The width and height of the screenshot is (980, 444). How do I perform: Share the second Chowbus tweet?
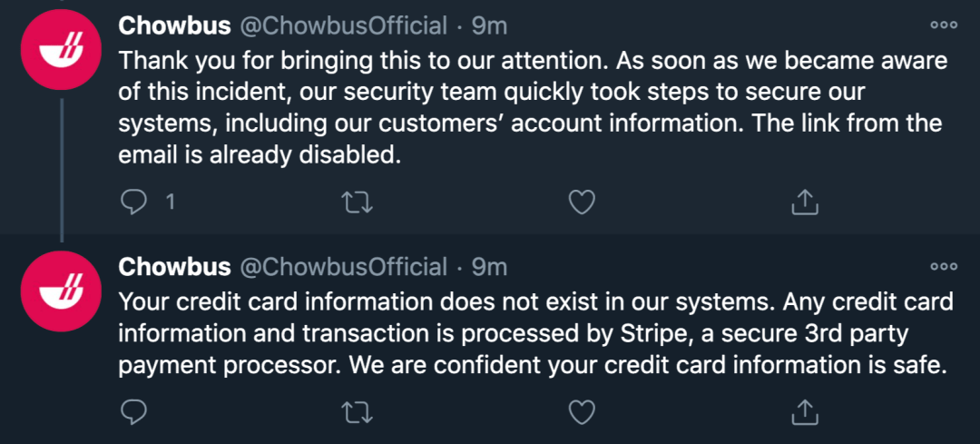point(805,412)
